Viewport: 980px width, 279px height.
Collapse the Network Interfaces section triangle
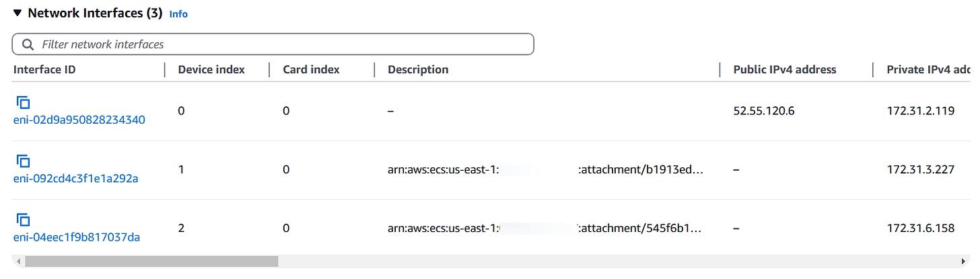click(17, 13)
